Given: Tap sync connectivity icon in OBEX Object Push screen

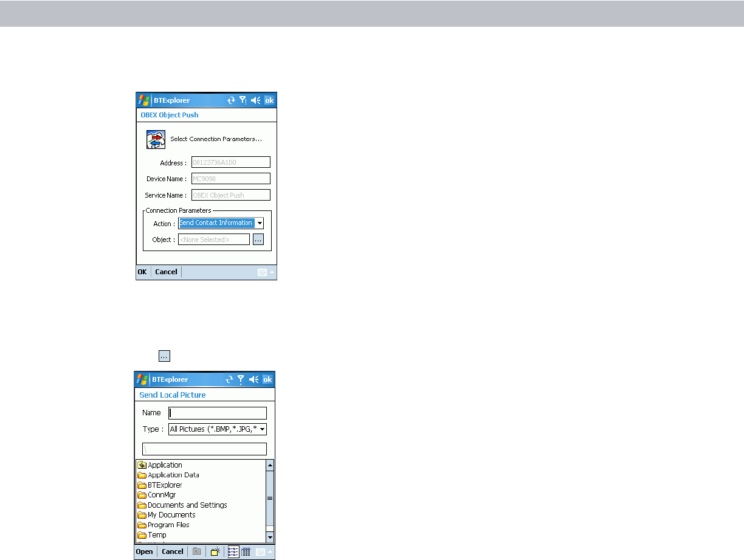Looking at the screenshot, I should (x=231, y=101).
